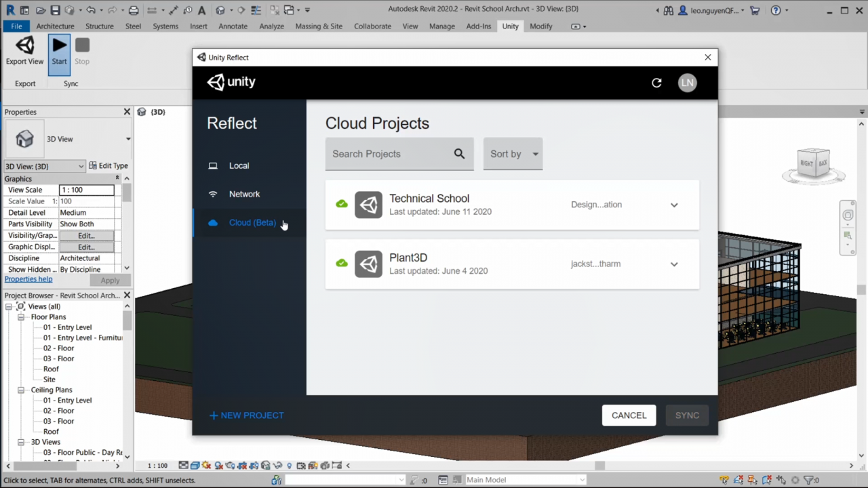Open the 3D View type selector dropdown
Viewport: 868px width, 488px height.
point(128,139)
